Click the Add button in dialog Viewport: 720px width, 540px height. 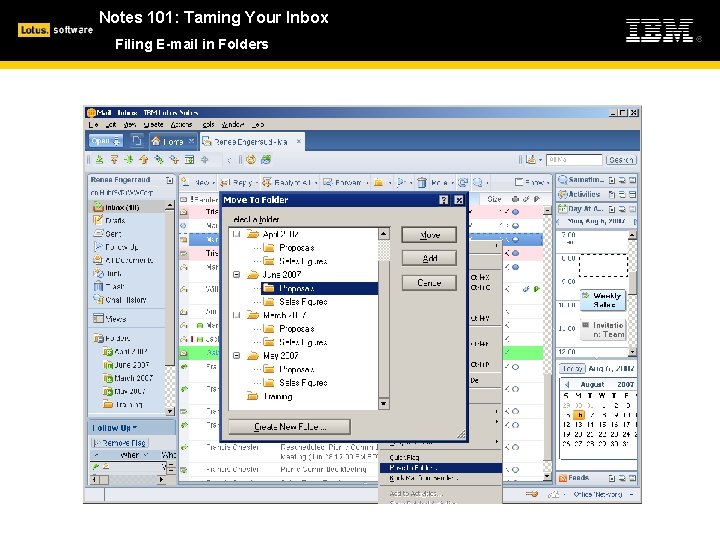click(x=429, y=259)
